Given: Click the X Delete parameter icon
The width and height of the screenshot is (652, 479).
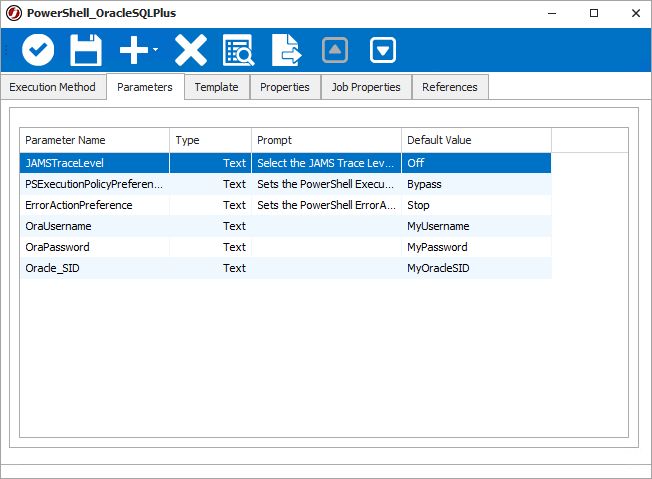Looking at the screenshot, I should coord(191,50).
